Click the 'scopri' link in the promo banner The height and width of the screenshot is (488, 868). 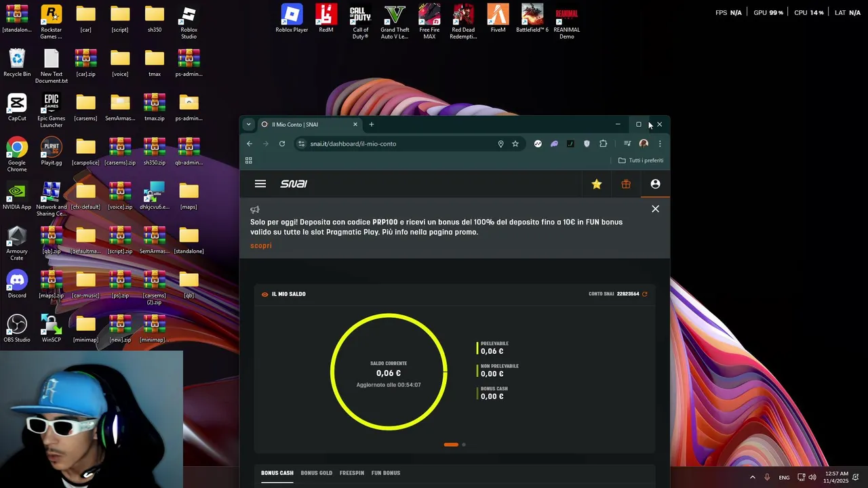coord(261,245)
